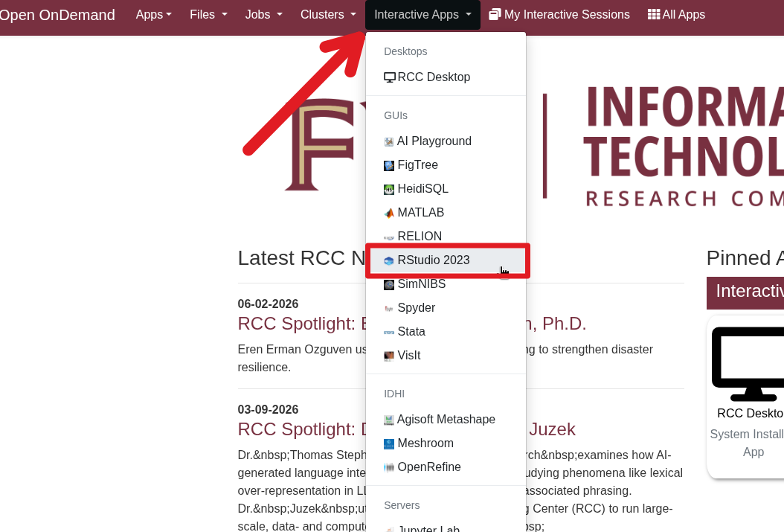Screen dimensions: 784x532
Task: Go to My Interactive Sessions
Action: [x=559, y=14]
